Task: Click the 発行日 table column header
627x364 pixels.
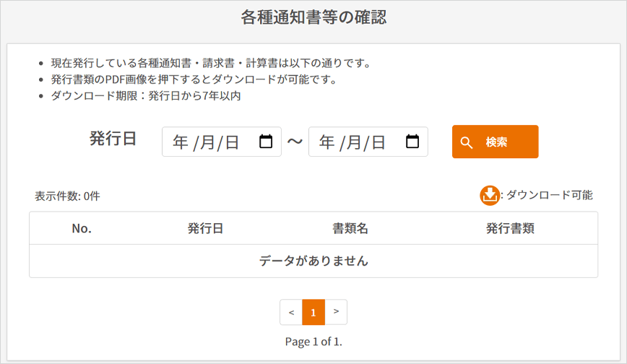Action: pos(205,228)
